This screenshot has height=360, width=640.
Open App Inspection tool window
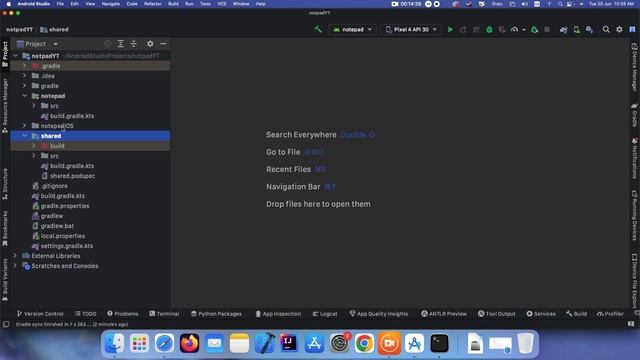(278, 313)
